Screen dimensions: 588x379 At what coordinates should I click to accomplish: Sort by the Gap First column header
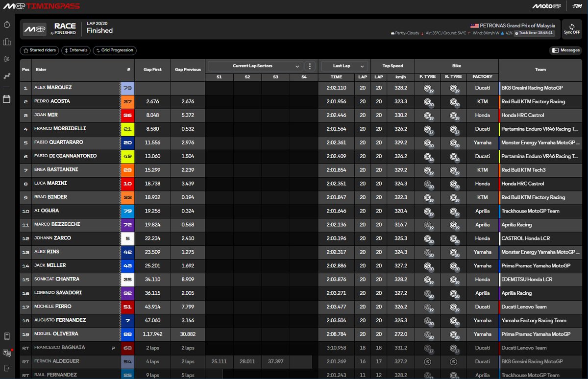(x=152, y=70)
